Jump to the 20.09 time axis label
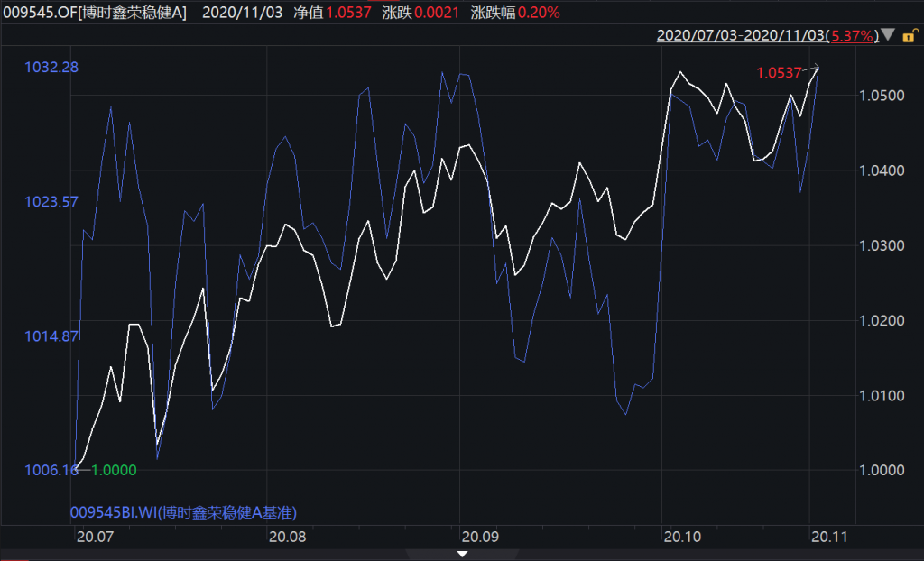924x561 pixels. pos(478,537)
